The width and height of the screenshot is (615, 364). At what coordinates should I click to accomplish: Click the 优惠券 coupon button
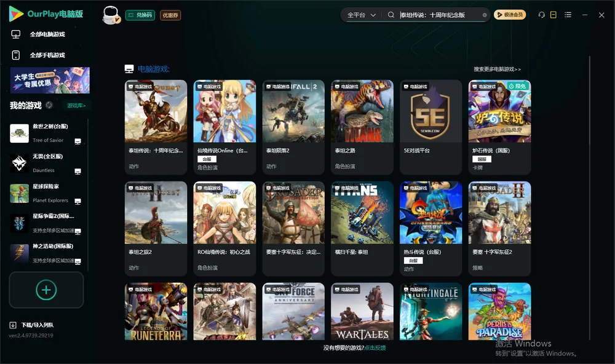click(170, 15)
